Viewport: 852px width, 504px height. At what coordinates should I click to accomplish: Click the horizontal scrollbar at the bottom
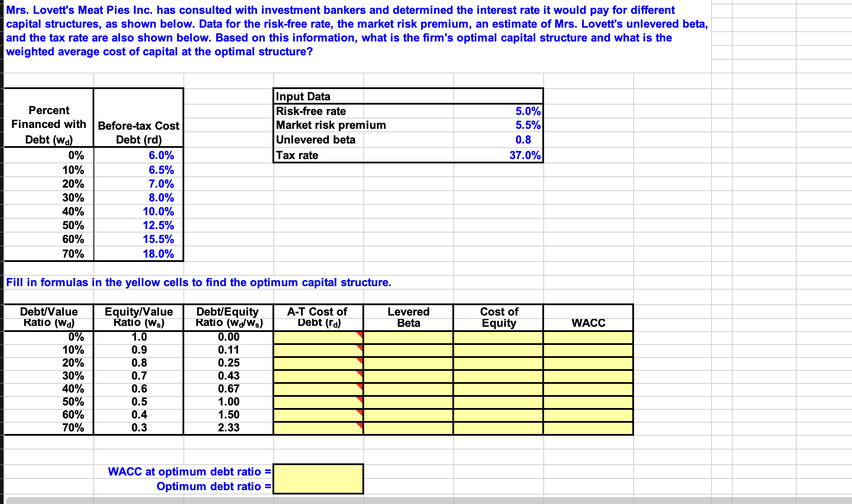click(428, 501)
